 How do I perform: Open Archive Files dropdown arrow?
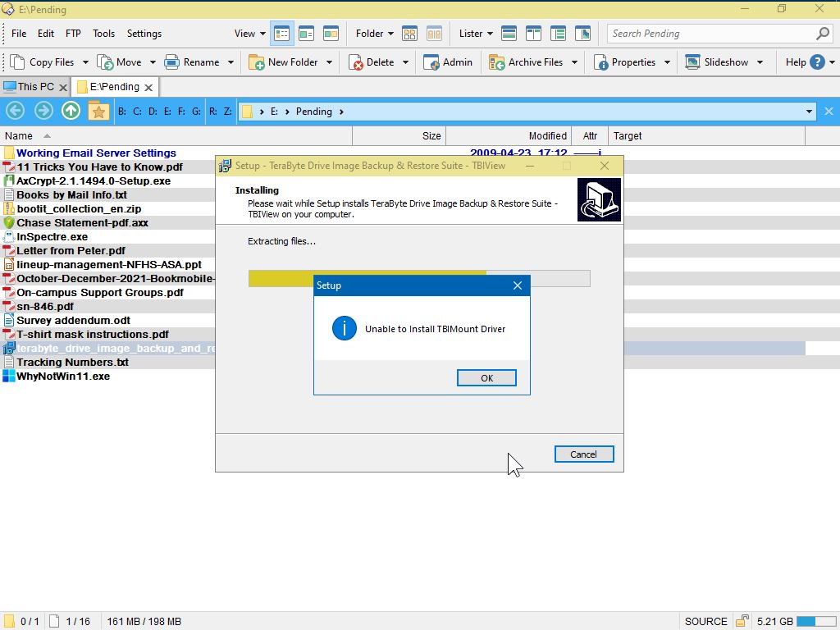(574, 62)
